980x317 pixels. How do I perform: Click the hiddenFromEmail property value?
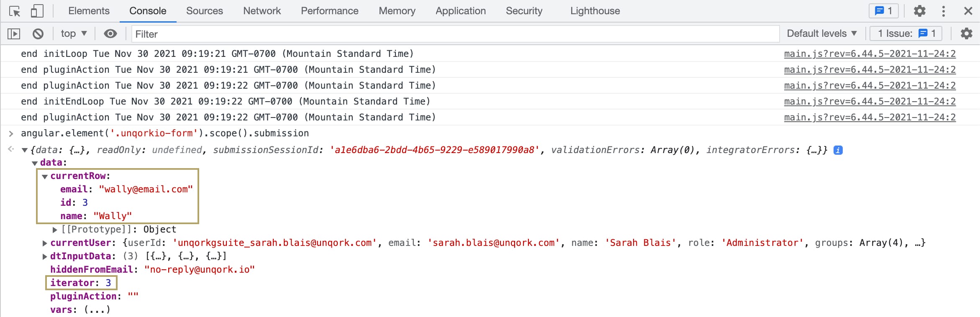tap(200, 269)
